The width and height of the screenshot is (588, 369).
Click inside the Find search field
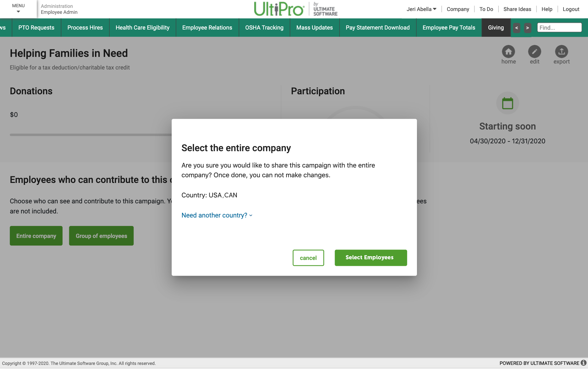click(x=559, y=27)
